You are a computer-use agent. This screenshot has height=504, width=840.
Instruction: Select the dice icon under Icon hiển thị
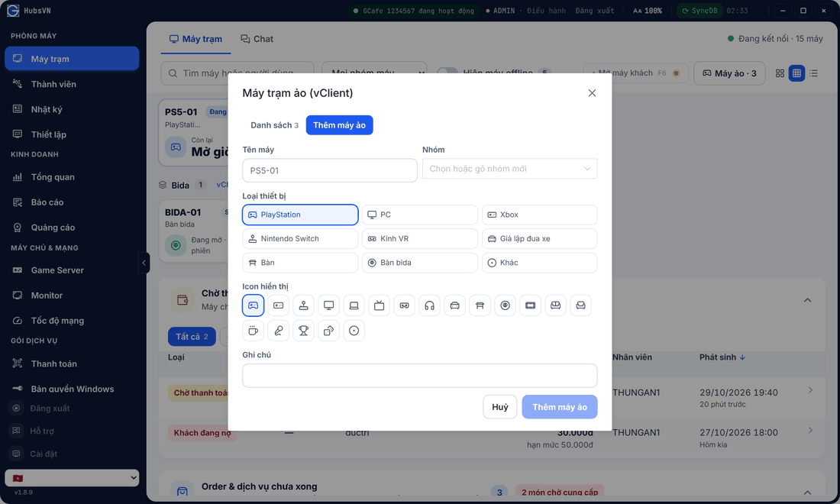pyautogui.click(x=329, y=331)
